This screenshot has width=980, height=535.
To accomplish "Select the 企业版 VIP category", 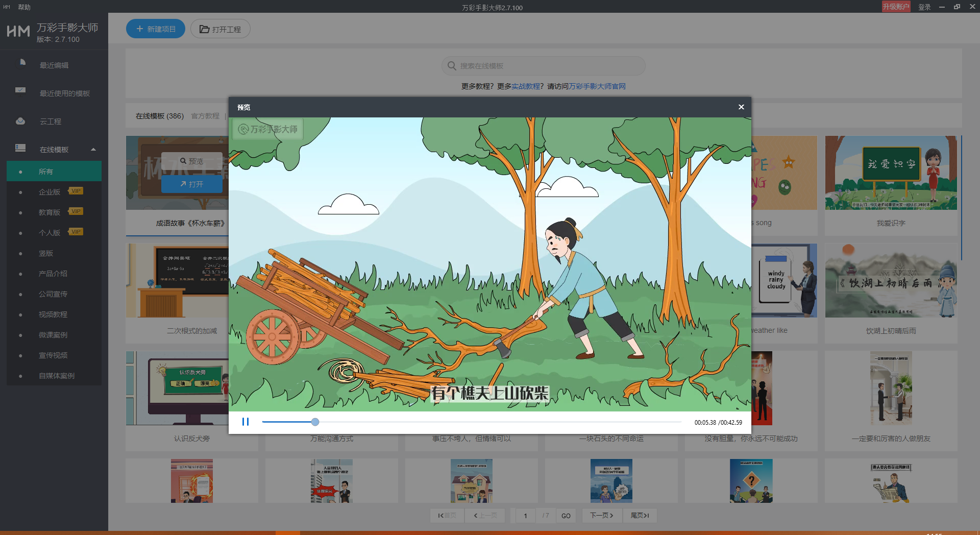I will (x=50, y=192).
